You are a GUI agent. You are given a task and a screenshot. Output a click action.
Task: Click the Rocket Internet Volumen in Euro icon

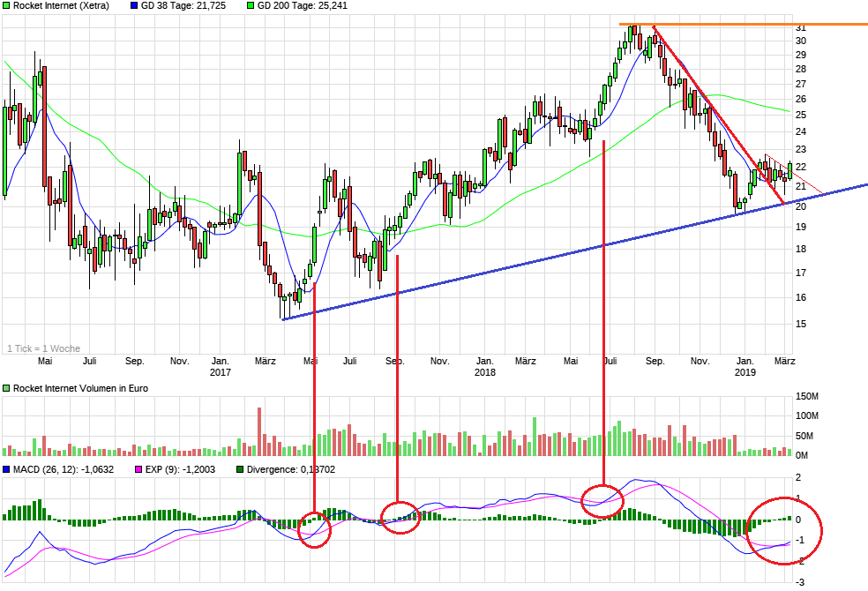point(7,386)
